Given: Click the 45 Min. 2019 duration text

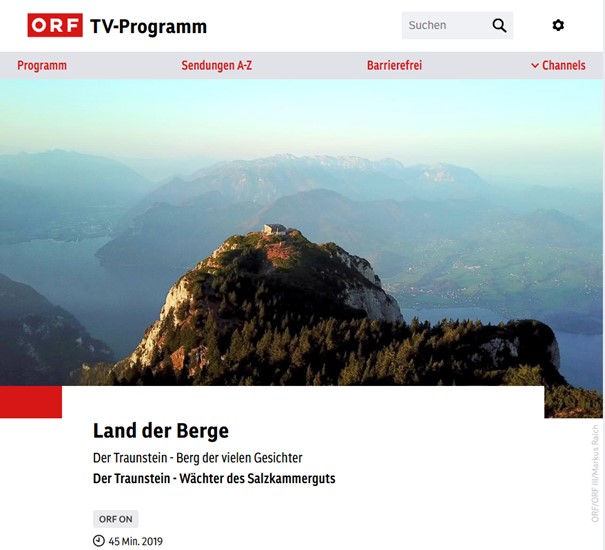Looking at the screenshot, I should coord(135,541).
